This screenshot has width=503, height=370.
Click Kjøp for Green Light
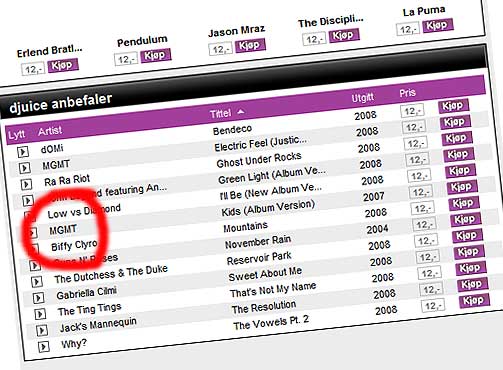pos(458,155)
